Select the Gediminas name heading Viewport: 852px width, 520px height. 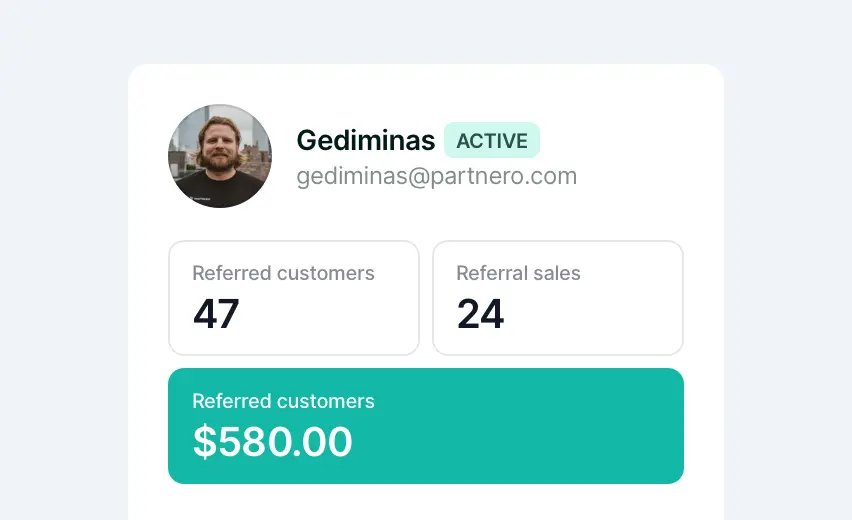pos(366,140)
